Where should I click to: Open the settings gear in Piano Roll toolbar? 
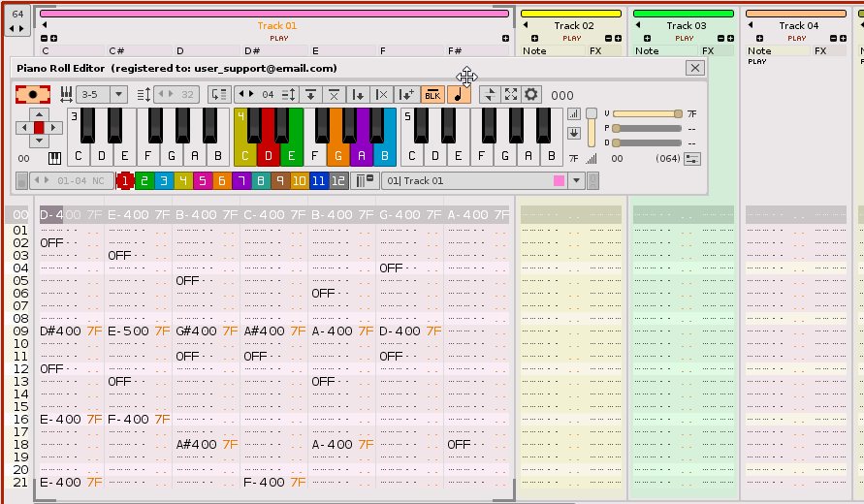point(531,94)
